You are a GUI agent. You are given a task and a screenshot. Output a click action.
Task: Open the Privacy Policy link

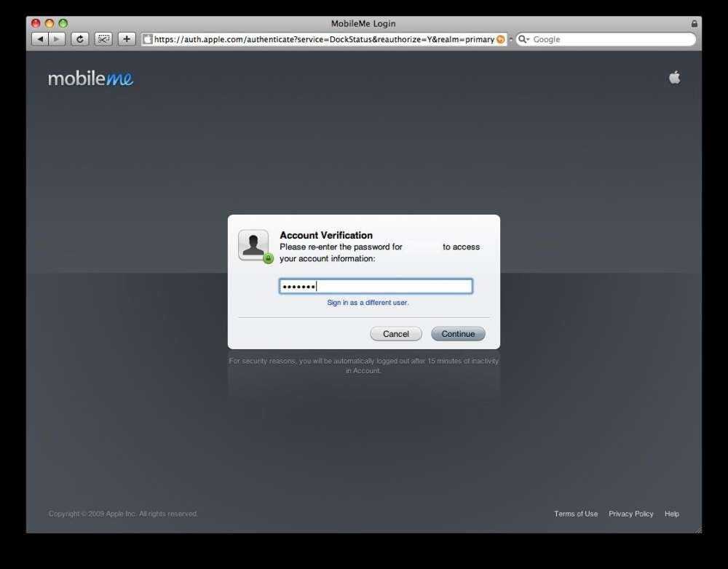(x=631, y=514)
